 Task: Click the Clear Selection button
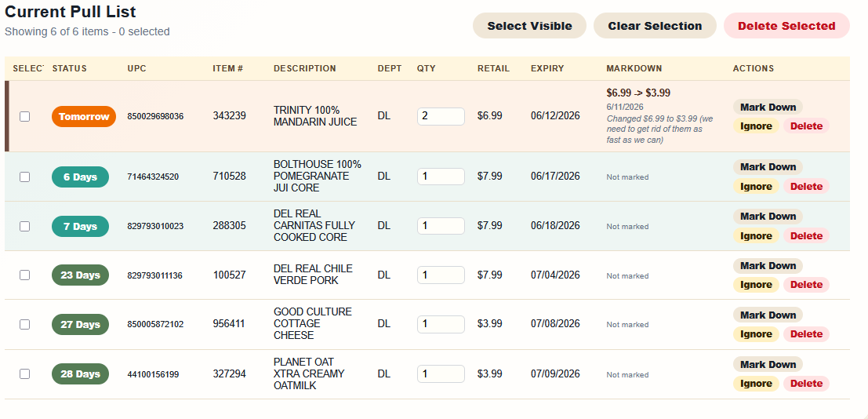(x=655, y=25)
